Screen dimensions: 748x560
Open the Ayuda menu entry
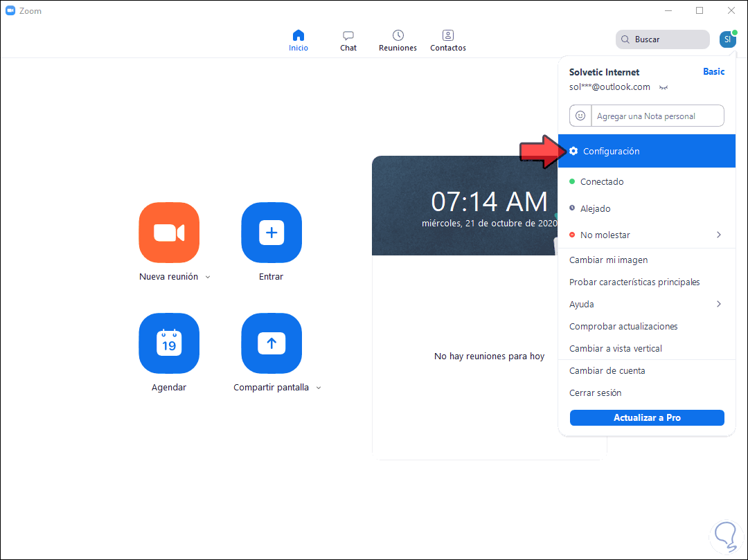646,304
